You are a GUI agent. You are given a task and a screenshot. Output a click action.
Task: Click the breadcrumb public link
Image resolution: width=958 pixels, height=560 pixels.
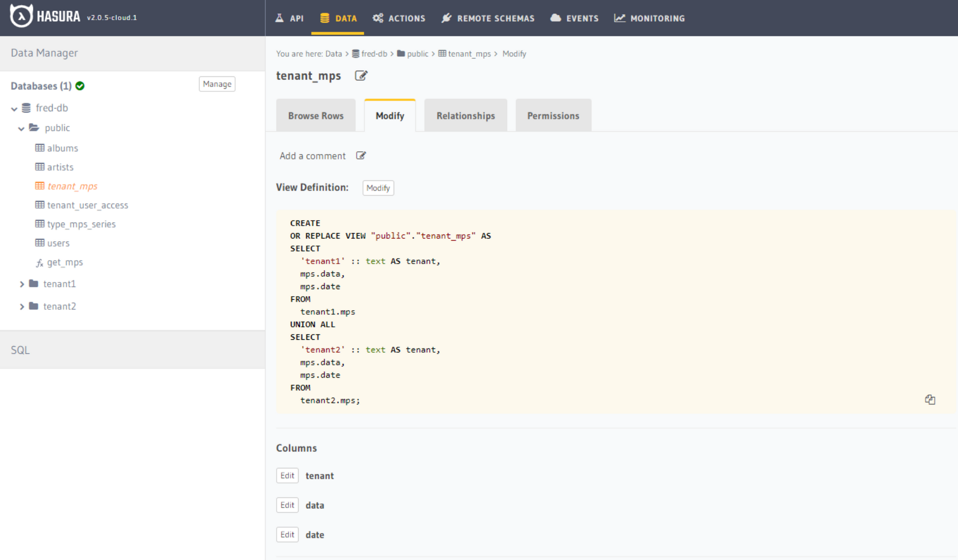tap(418, 54)
